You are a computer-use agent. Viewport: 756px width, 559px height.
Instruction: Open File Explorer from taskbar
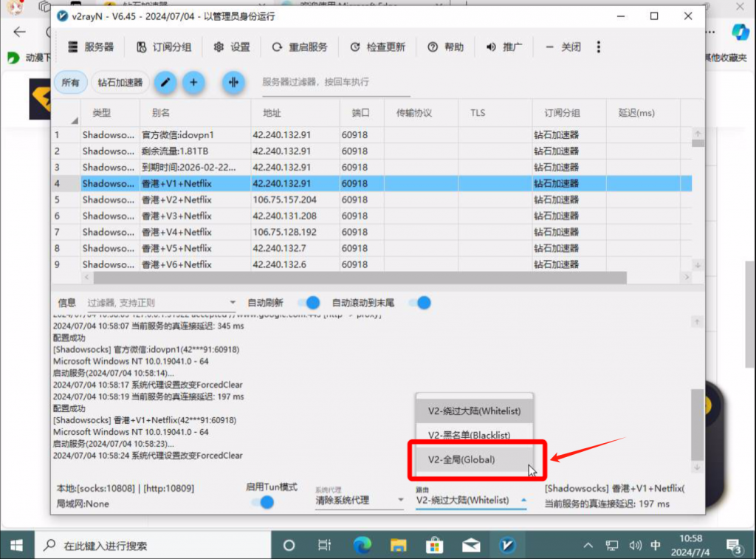coord(398,546)
